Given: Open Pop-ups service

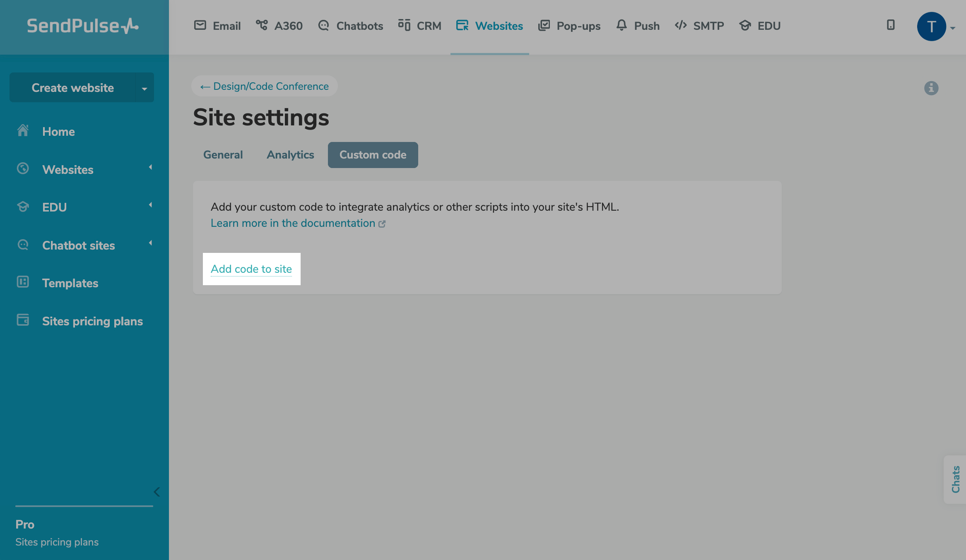Looking at the screenshot, I should coord(569,26).
